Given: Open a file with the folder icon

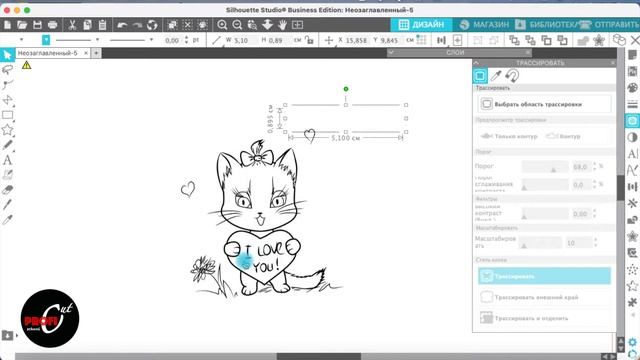Looking at the screenshot, I should 22,25.
